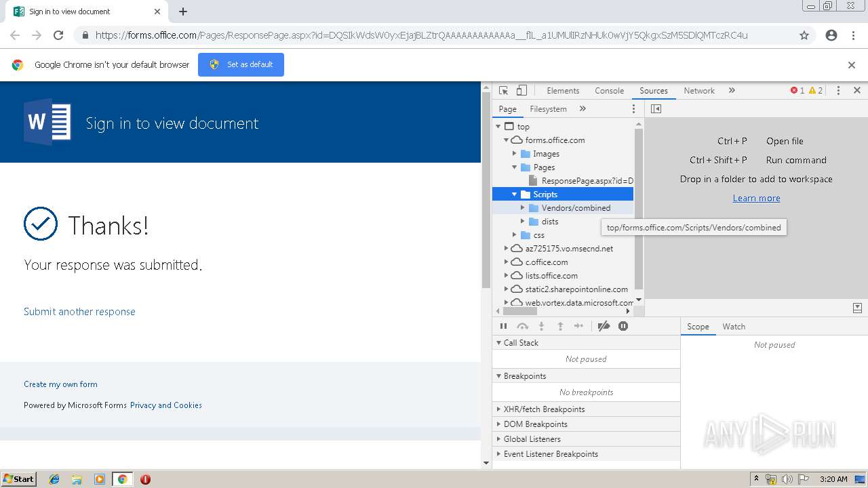Click the volume tray icon
The image size is (868, 488).
[x=787, y=479]
